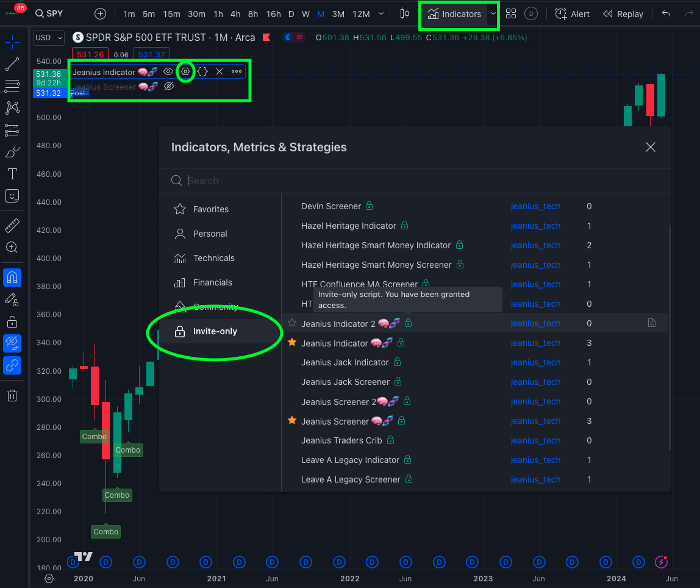Open Jeanius Indicator settings gear

185,71
